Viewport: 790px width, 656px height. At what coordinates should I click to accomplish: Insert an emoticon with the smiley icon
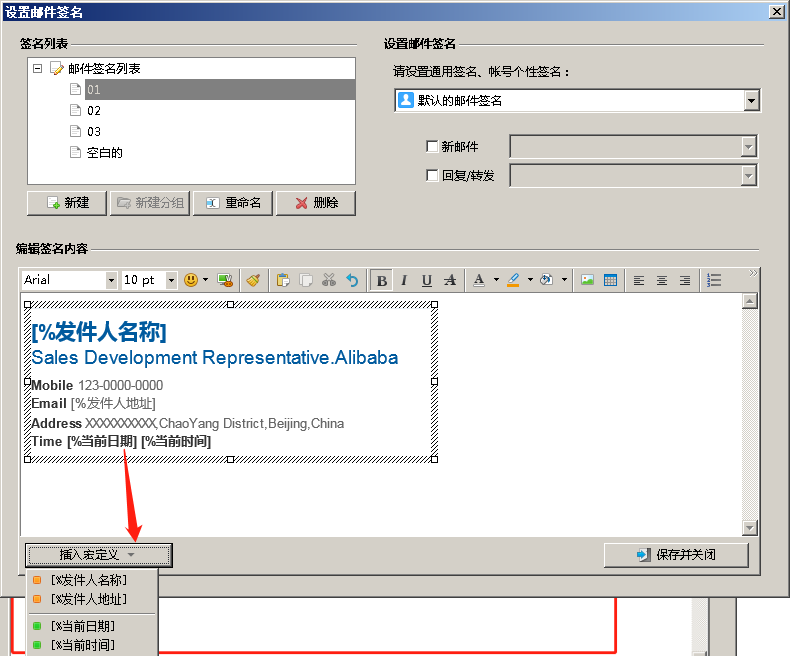click(x=191, y=280)
